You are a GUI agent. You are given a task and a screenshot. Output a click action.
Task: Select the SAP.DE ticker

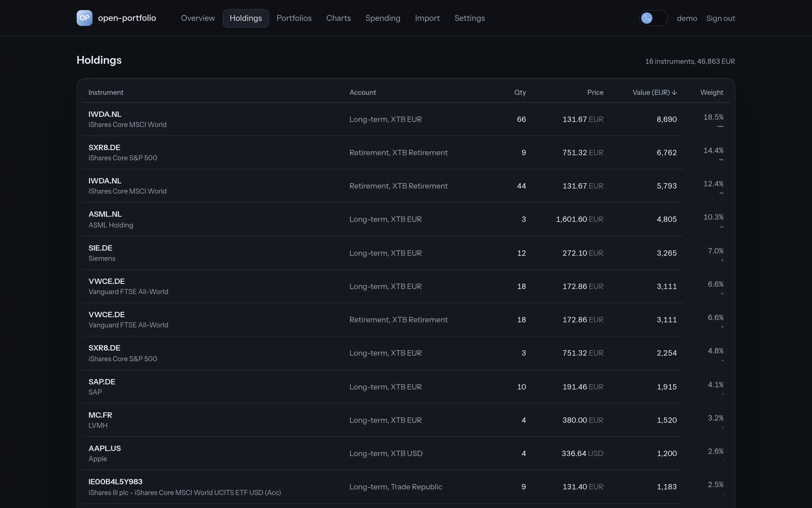[102, 382]
